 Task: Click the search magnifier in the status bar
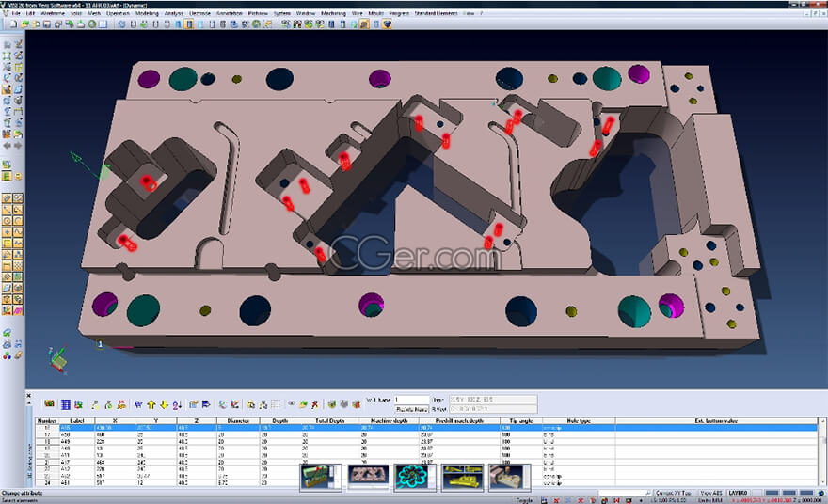coord(647,493)
